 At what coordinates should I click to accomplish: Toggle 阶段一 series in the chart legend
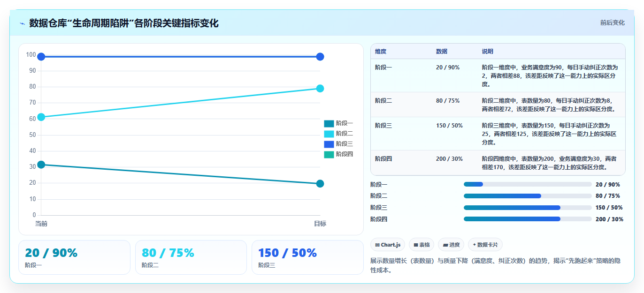[x=338, y=123]
